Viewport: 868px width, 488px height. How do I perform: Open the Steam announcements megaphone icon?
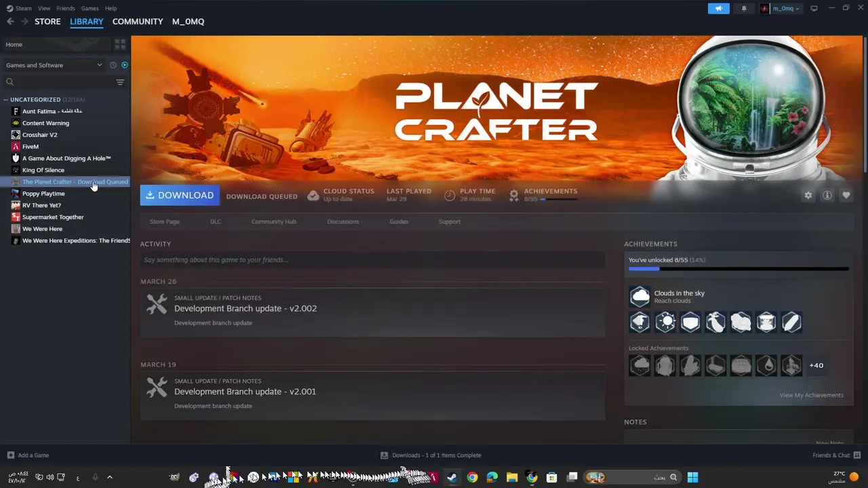[718, 8]
